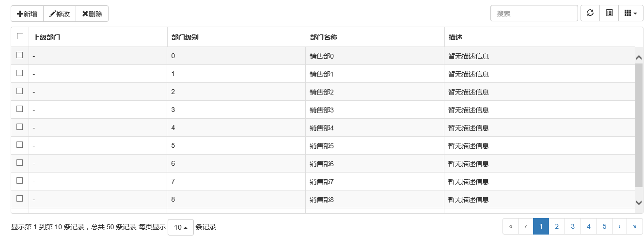Go to page 2
644x236 pixels.
pos(557,226)
